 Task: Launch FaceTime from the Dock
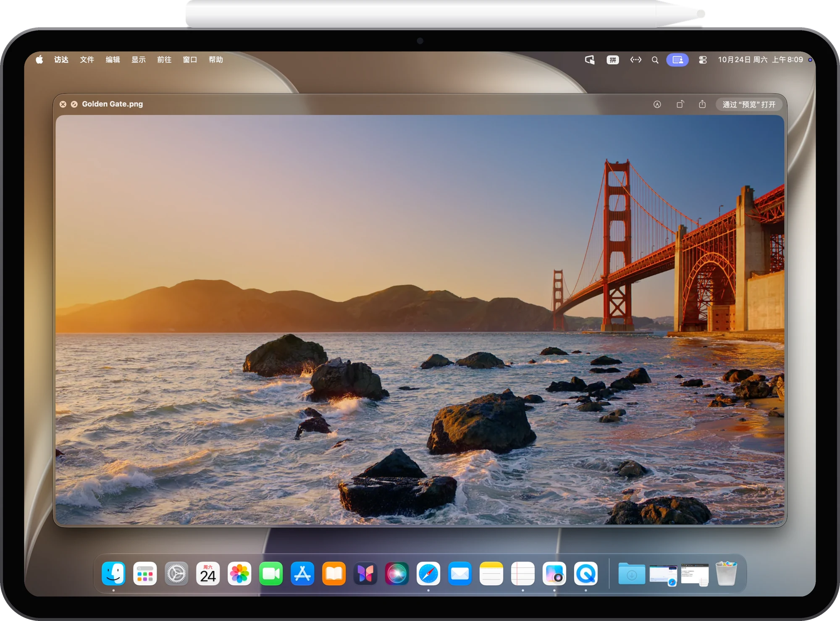tap(271, 574)
